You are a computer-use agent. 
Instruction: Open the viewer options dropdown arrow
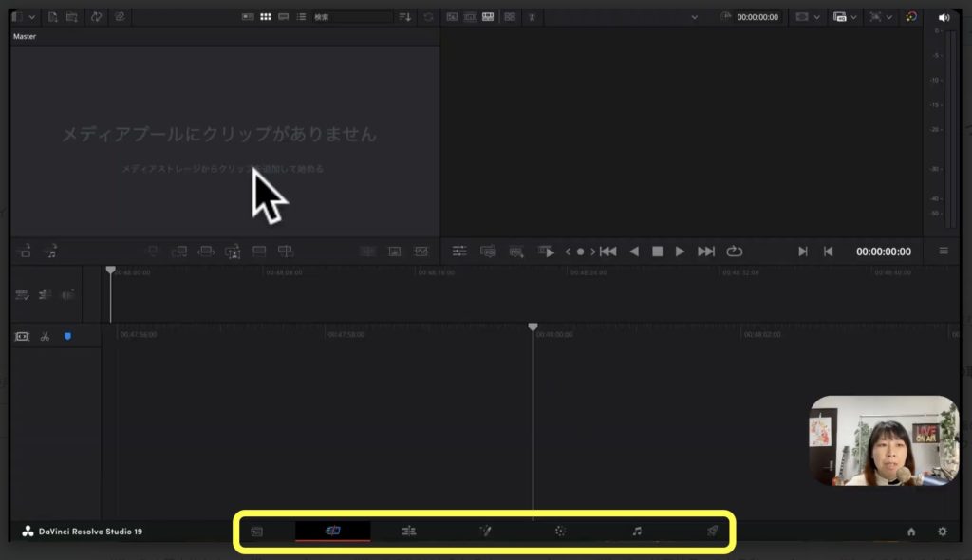tap(693, 16)
